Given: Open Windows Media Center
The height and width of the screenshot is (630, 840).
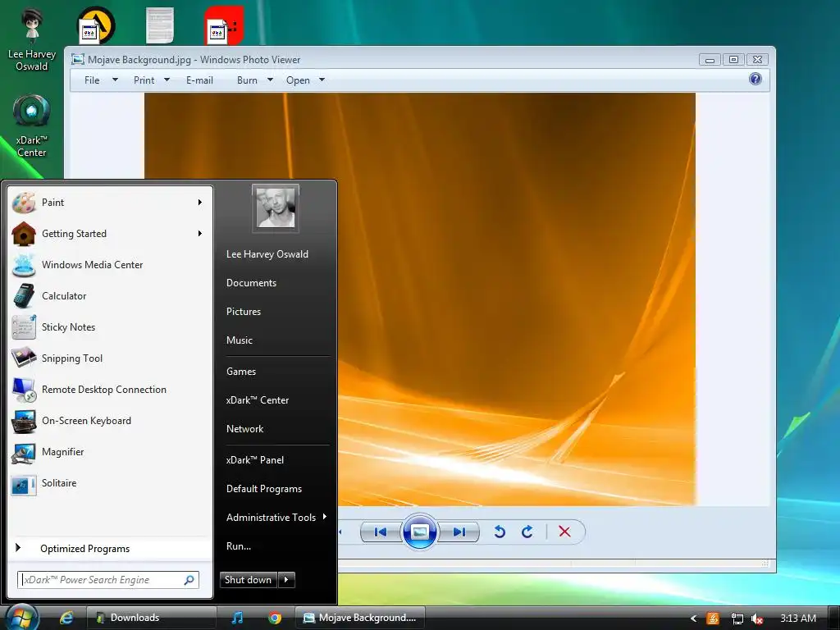Looking at the screenshot, I should [109, 265].
